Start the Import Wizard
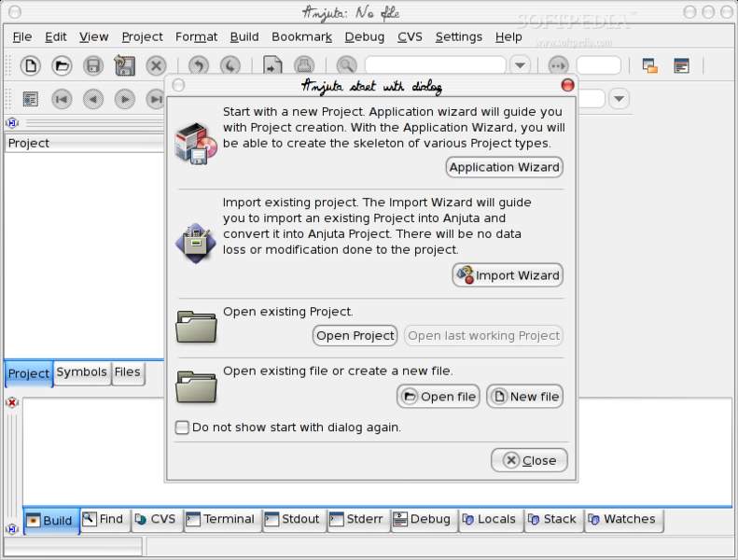Image resolution: width=738 pixels, height=560 pixels. 508,275
